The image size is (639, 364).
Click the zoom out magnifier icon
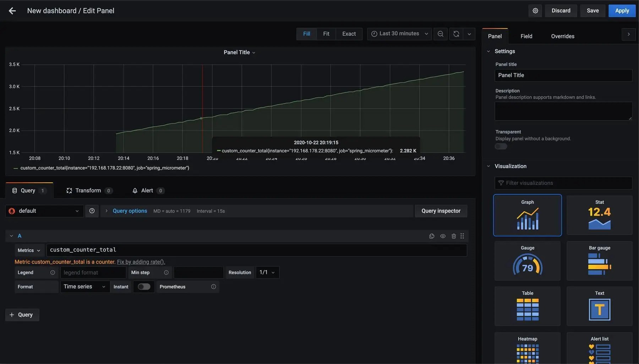[x=440, y=33]
